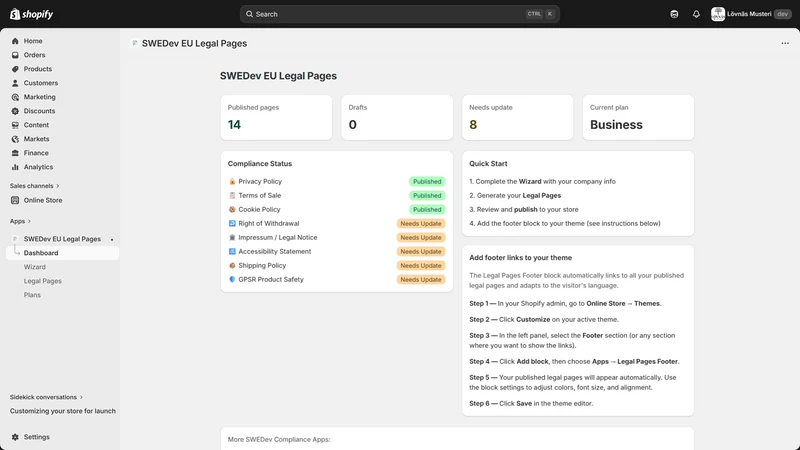Select Legal Pages in the sidebar

click(x=42, y=281)
